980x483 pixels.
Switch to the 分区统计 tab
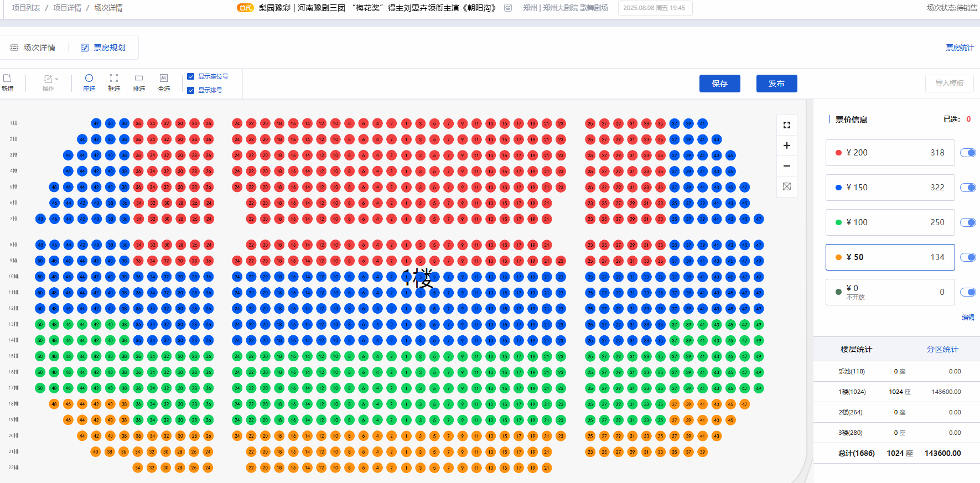(942, 349)
